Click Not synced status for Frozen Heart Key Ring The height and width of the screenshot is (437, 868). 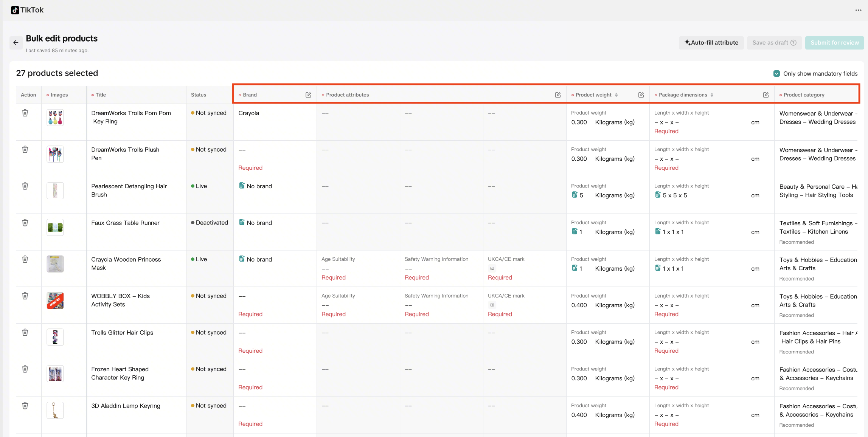[x=209, y=369]
